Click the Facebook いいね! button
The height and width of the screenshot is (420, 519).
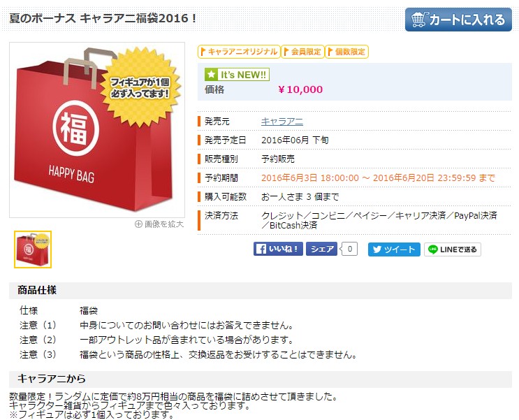[x=278, y=249]
